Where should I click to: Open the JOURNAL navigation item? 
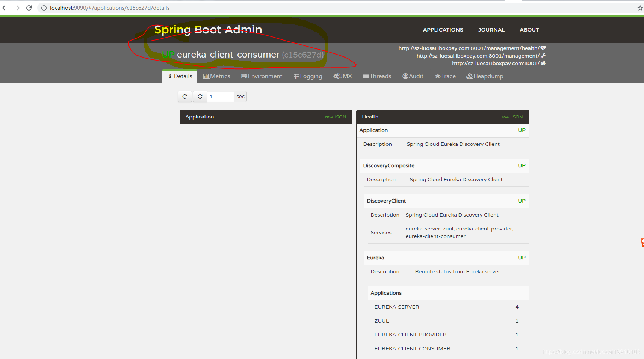coord(491,30)
